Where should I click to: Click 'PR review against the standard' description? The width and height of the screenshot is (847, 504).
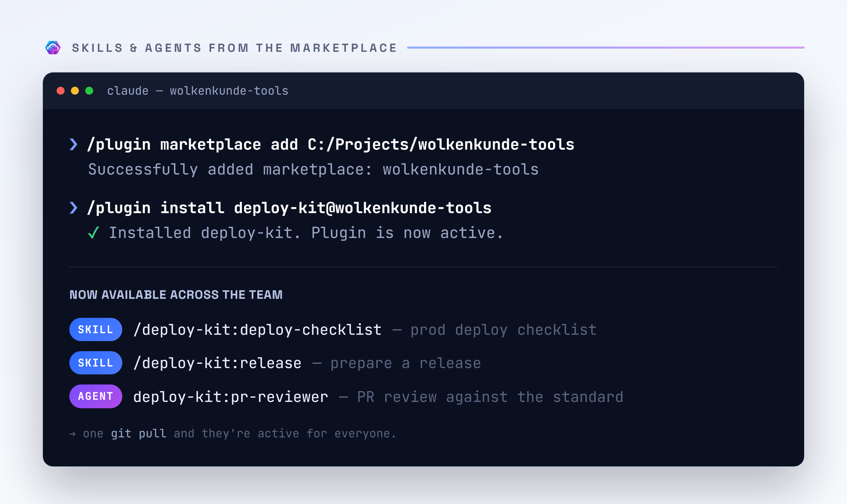coord(490,397)
